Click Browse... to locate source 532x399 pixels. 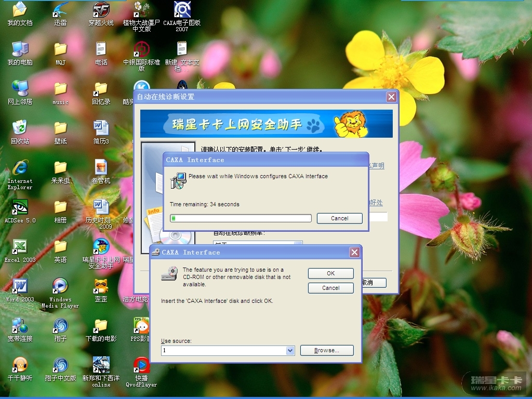[x=327, y=351]
